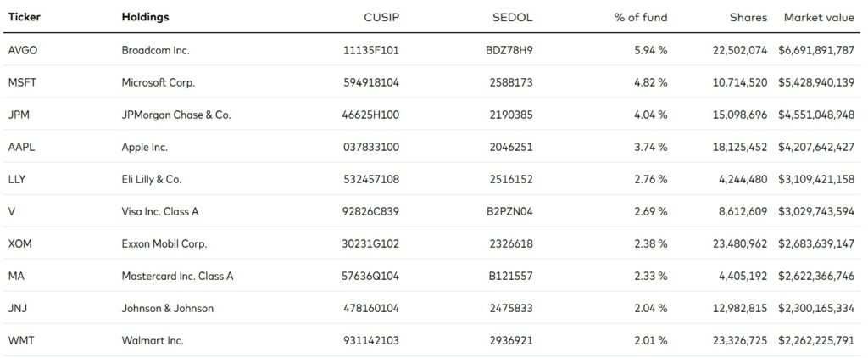Click the Shares column header
The image size is (868, 358).
(x=748, y=17)
